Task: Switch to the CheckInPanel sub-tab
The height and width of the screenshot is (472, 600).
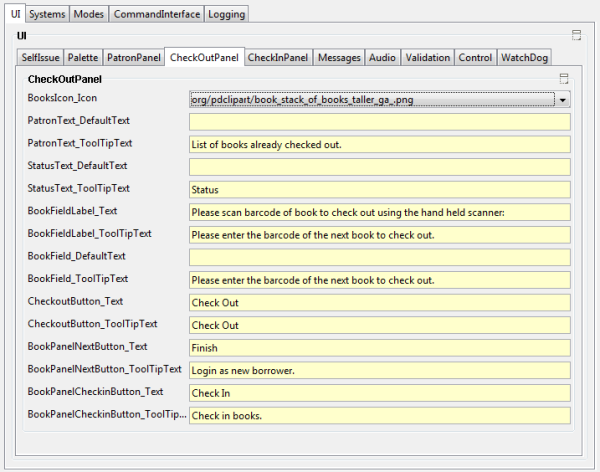Action: coord(279,58)
